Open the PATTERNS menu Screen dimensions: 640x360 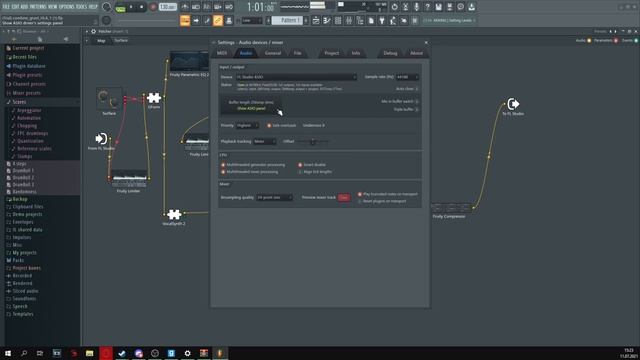(x=38, y=7)
